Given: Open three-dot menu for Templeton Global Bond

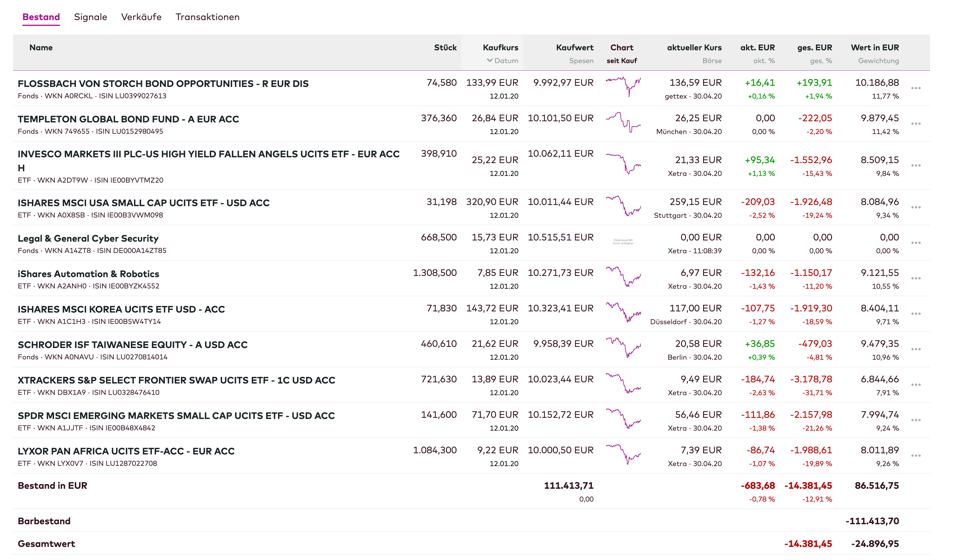Looking at the screenshot, I should pos(915,124).
